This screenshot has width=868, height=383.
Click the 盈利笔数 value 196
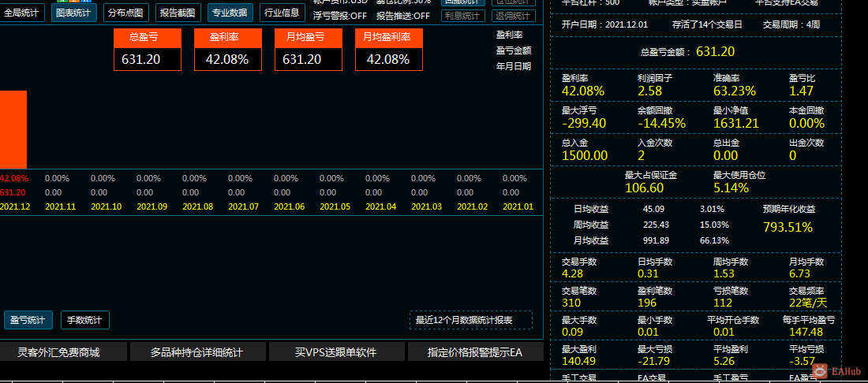tap(646, 303)
